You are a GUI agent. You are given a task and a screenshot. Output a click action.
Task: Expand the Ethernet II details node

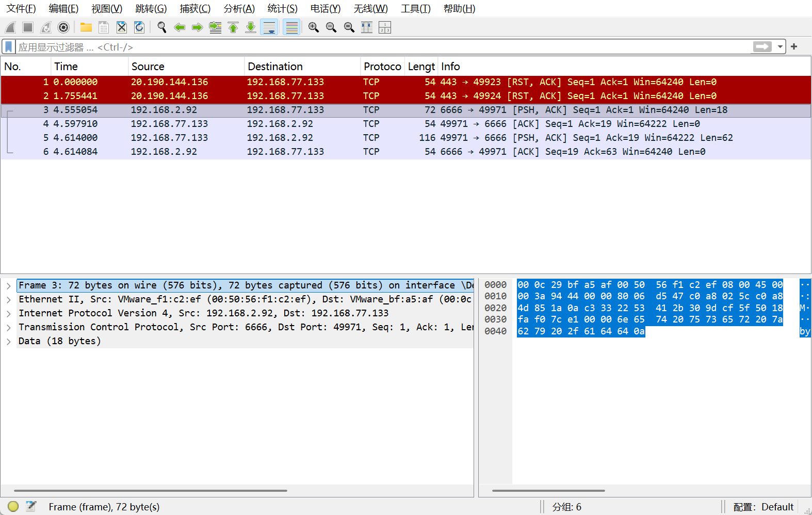pos(8,299)
